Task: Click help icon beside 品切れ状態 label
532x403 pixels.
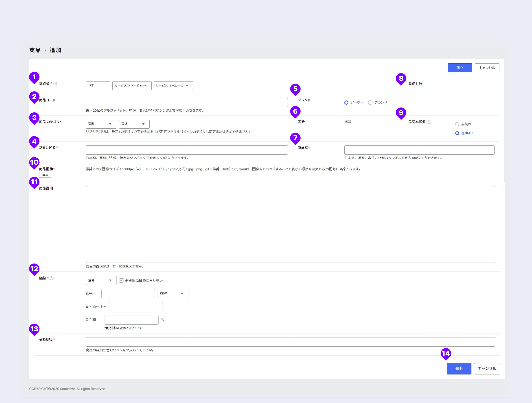Action: click(x=429, y=122)
